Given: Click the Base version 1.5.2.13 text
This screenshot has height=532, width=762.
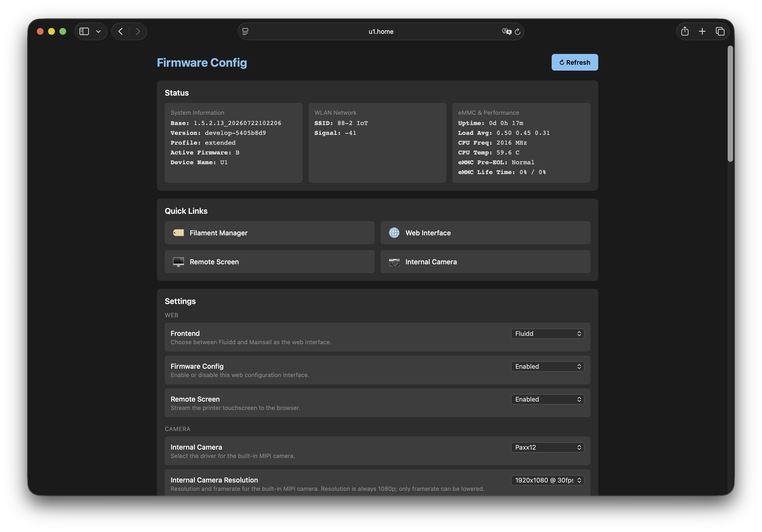Looking at the screenshot, I should 226,123.
